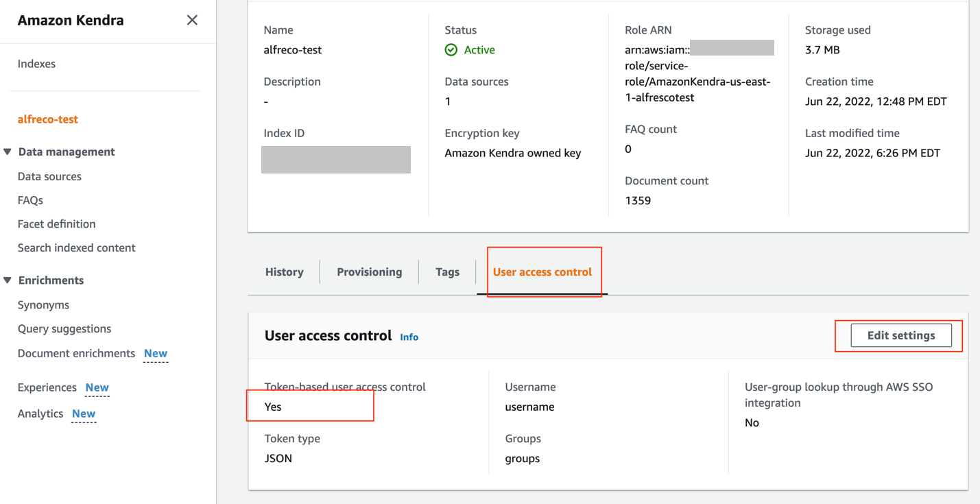
Task: Open Info link beside User access control
Action: click(x=409, y=337)
